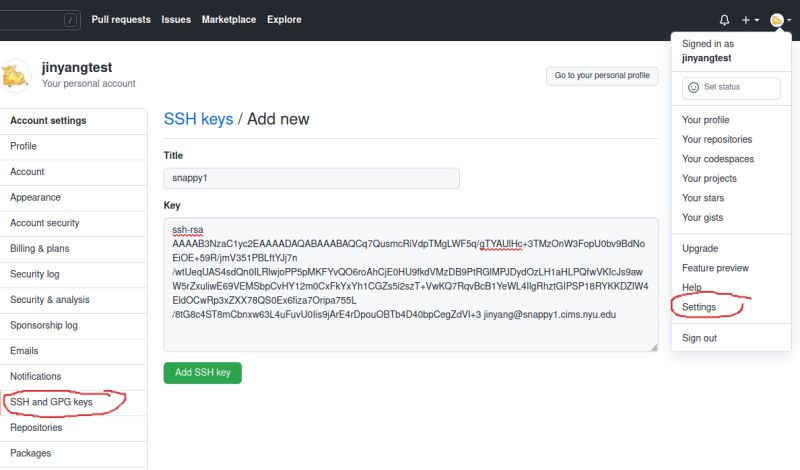Open the user avatar menu in header
The image size is (800, 470).
coord(781,20)
